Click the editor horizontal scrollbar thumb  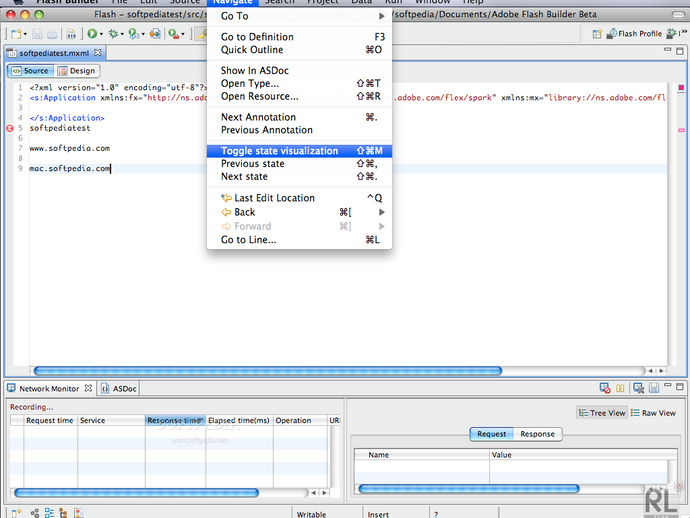coord(268,371)
